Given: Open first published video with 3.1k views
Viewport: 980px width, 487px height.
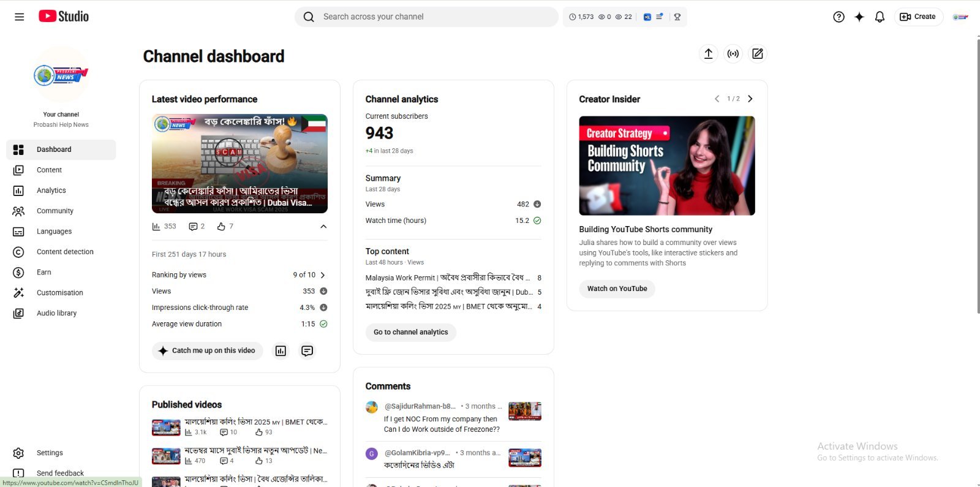Looking at the screenshot, I should coord(239,427).
